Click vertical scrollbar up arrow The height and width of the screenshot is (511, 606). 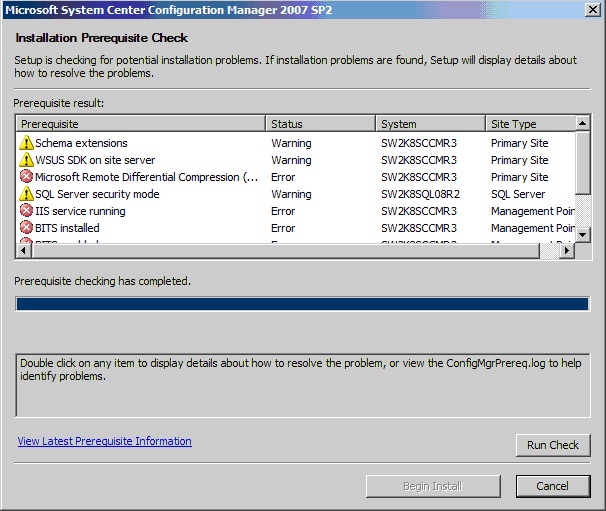click(x=582, y=123)
